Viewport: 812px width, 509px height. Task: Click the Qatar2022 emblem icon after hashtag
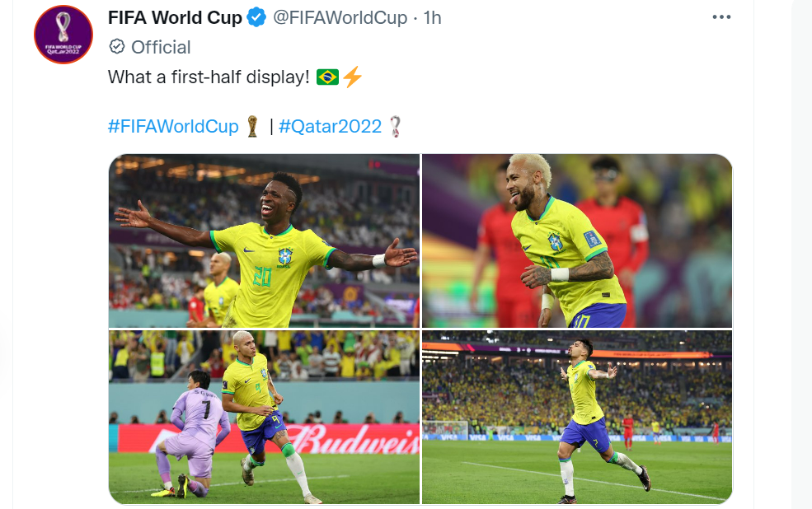point(395,126)
